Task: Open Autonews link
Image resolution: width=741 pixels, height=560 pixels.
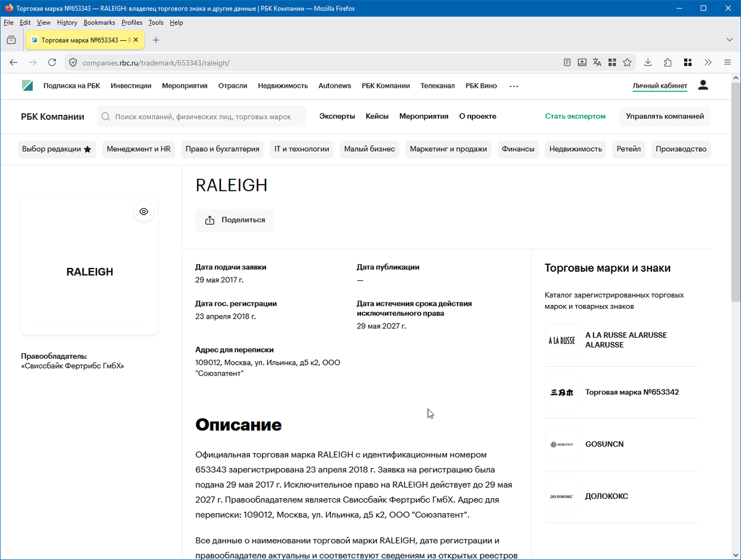Action: point(335,86)
